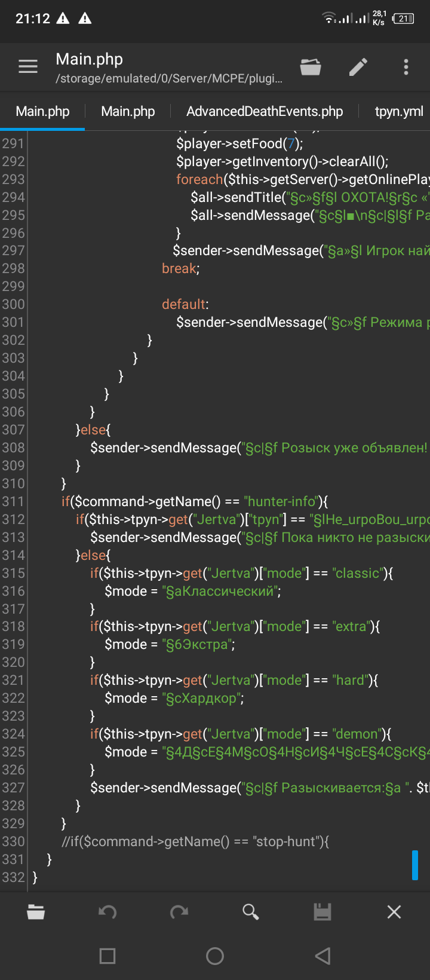Open Android recent apps square button
Image resolution: width=430 pixels, height=980 pixels.
(x=107, y=956)
